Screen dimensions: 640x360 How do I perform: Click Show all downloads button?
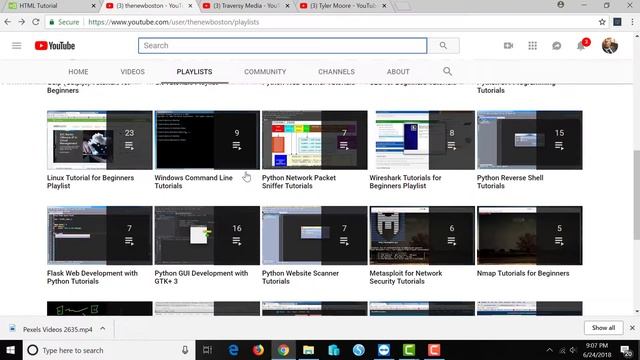pyautogui.click(x=603, y=328)
